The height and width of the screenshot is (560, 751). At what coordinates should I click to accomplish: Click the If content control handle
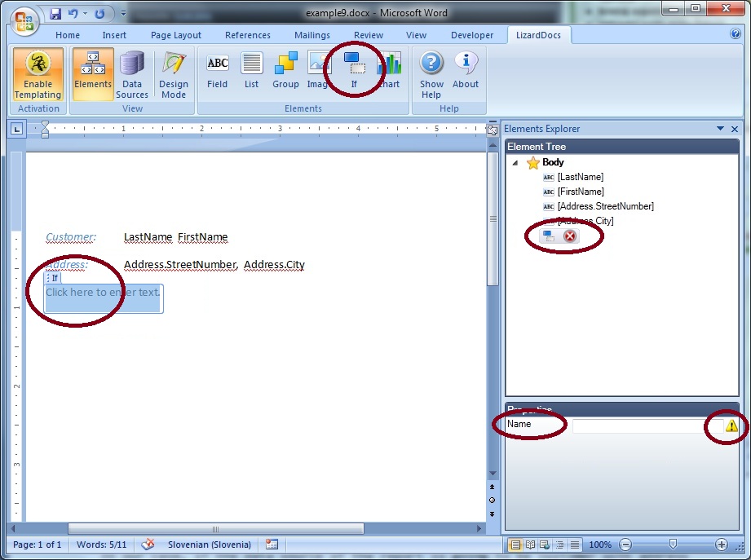coord(53,278)
